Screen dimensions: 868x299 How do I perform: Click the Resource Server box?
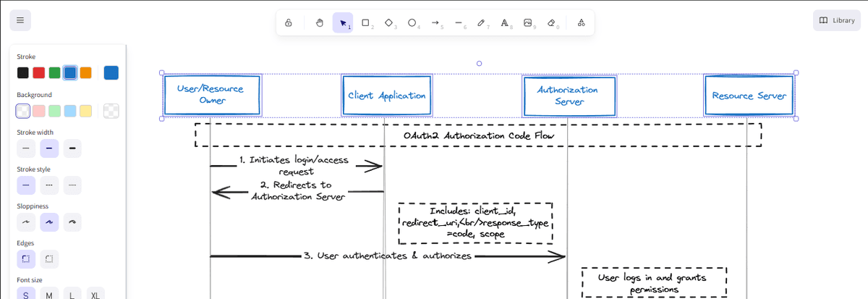tap(749, 95)
